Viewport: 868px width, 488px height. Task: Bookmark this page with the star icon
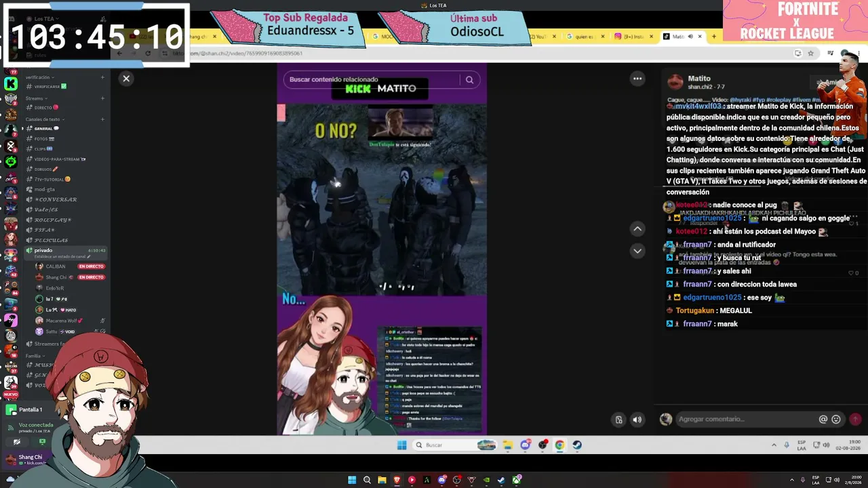pos(810,53)
